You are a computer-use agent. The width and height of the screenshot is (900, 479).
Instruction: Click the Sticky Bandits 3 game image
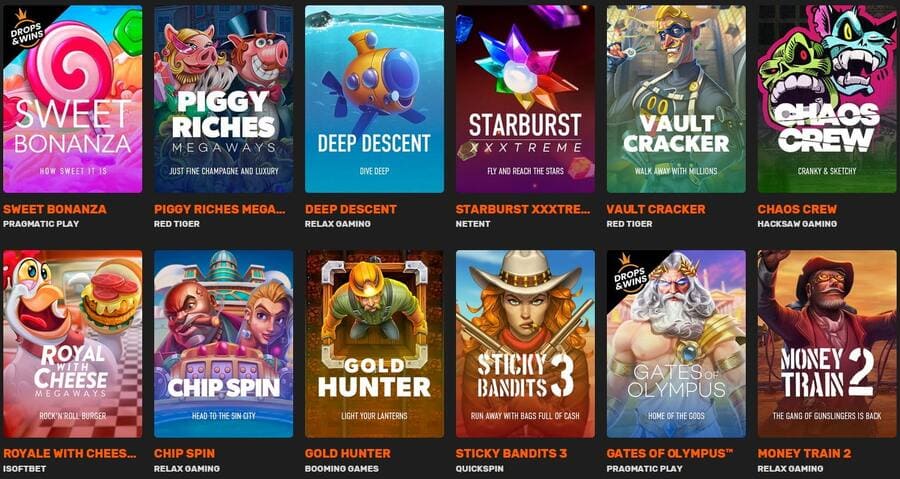(525, 344)
